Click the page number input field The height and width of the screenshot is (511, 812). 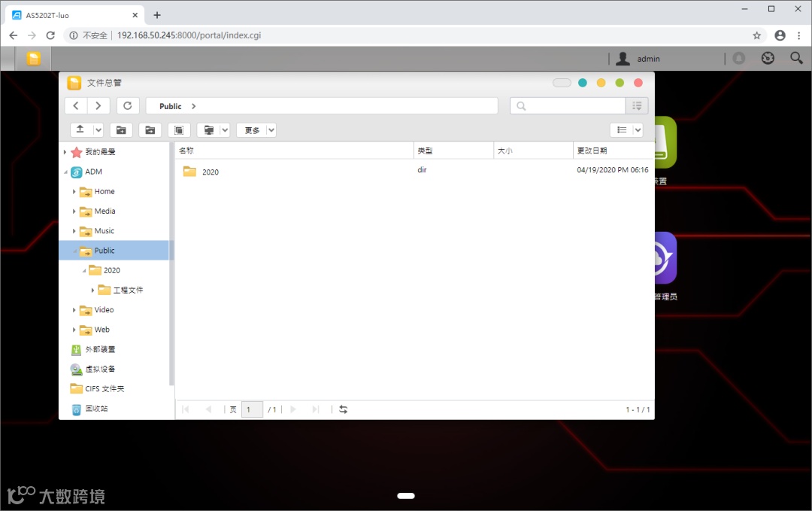click(251, 409)
